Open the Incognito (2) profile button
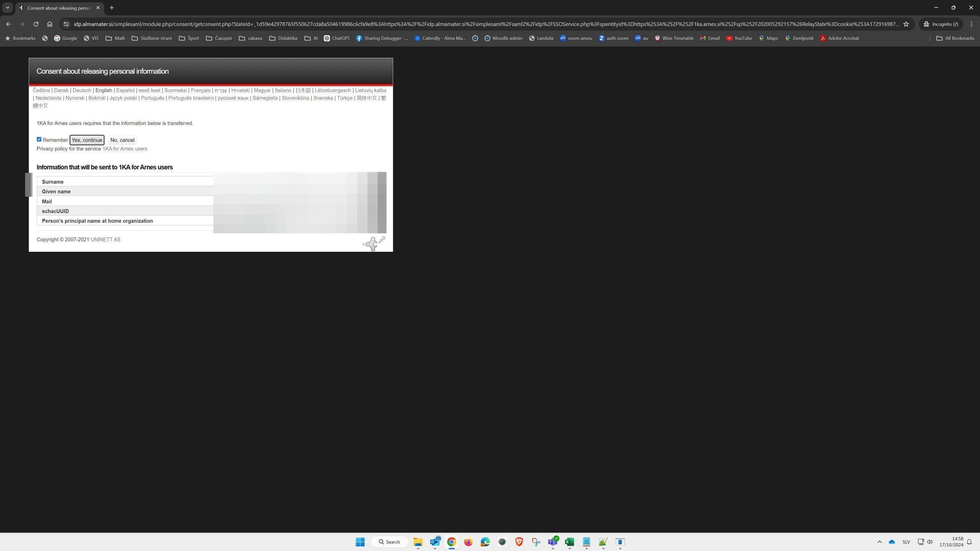The width and height of the screenshot is (980, 551). pyautogui.click(x=941, y=24)
